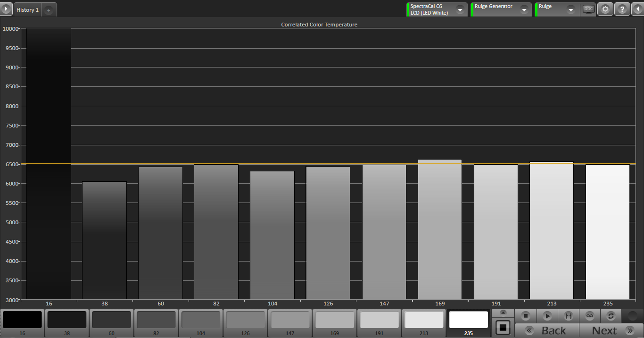The width and height of the screenshot is (644, 338).
Task: Enable continuous read with the infinity icon
Action: click(x=589, y=316)
